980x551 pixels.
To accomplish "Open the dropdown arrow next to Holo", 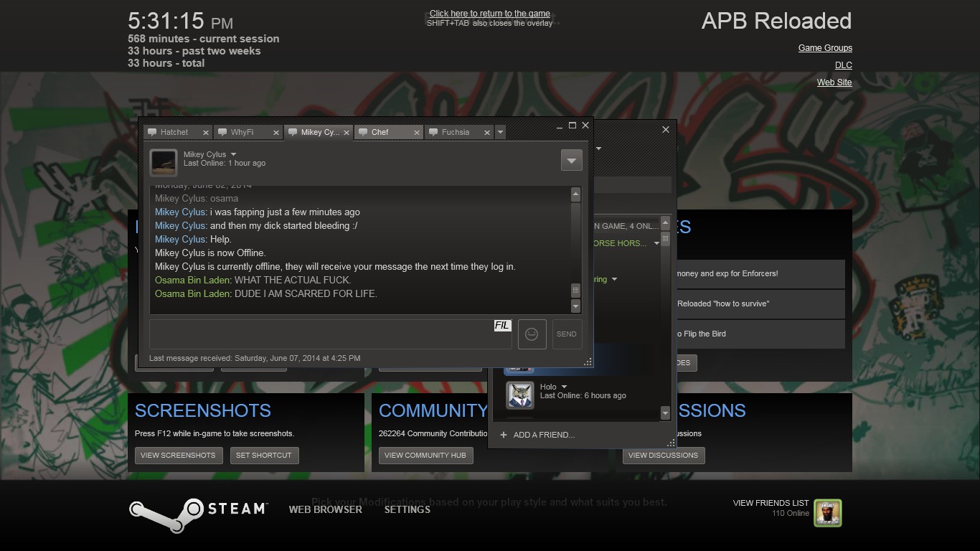I will point(564,387).
